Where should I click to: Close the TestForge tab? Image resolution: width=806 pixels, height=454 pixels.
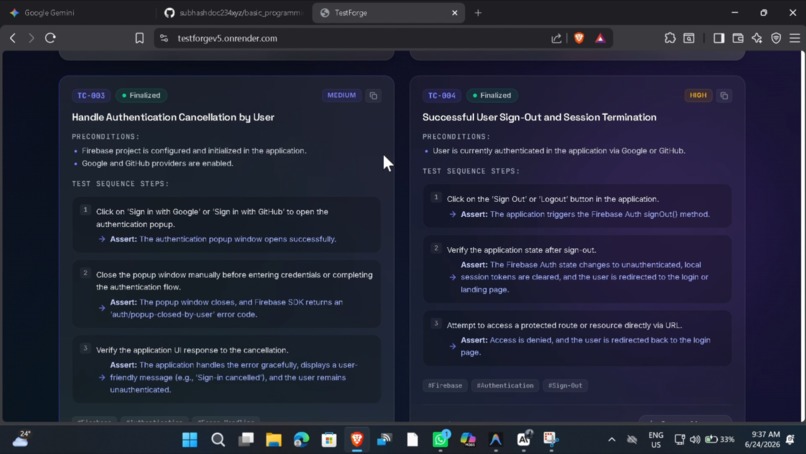pos(454,13)
